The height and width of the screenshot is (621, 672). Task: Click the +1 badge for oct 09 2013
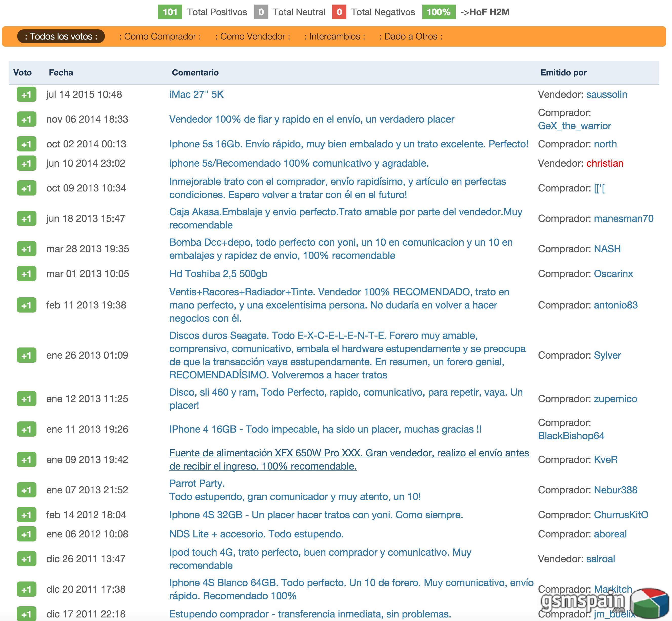[27, 188]
